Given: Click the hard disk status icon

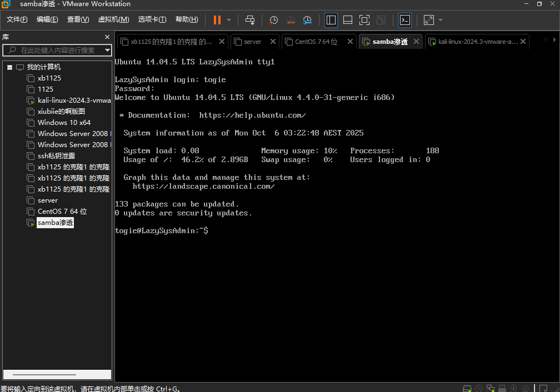Looking at the screenshot, I should [x=467, y=388].
